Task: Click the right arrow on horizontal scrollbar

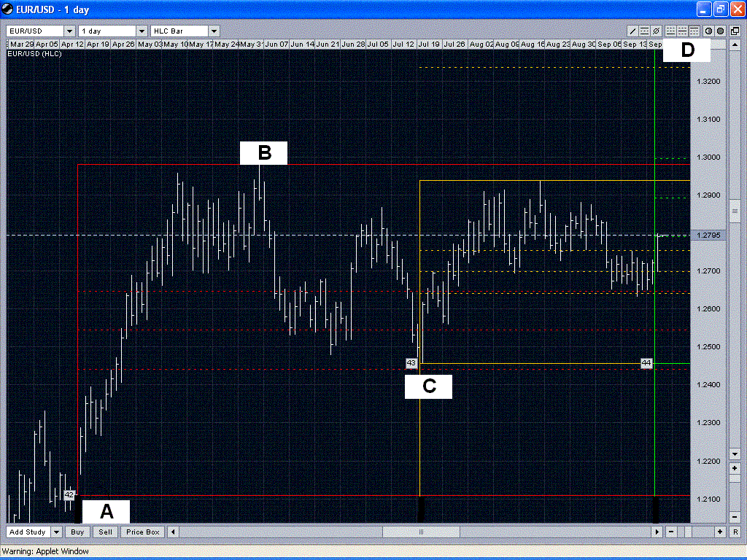Action: pyautogui.click(x=657, y=532)
